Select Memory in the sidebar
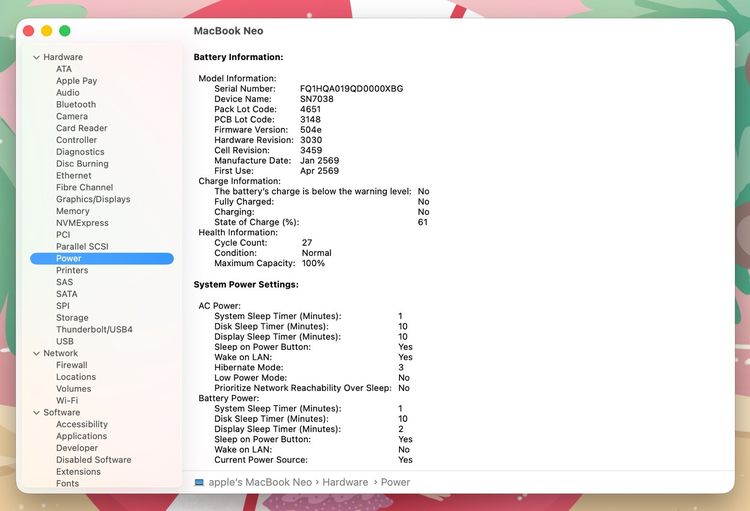 coord(72,211)
